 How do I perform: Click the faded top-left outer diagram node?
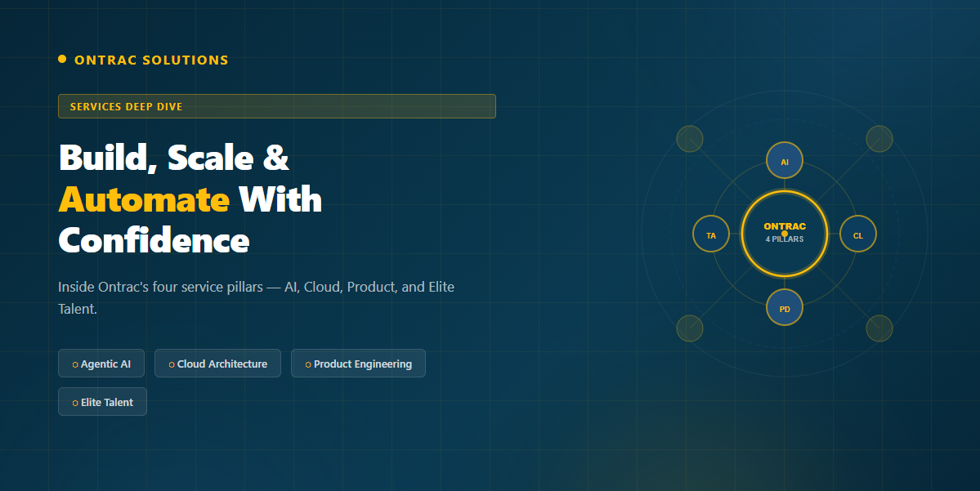[x=690, y=139]
